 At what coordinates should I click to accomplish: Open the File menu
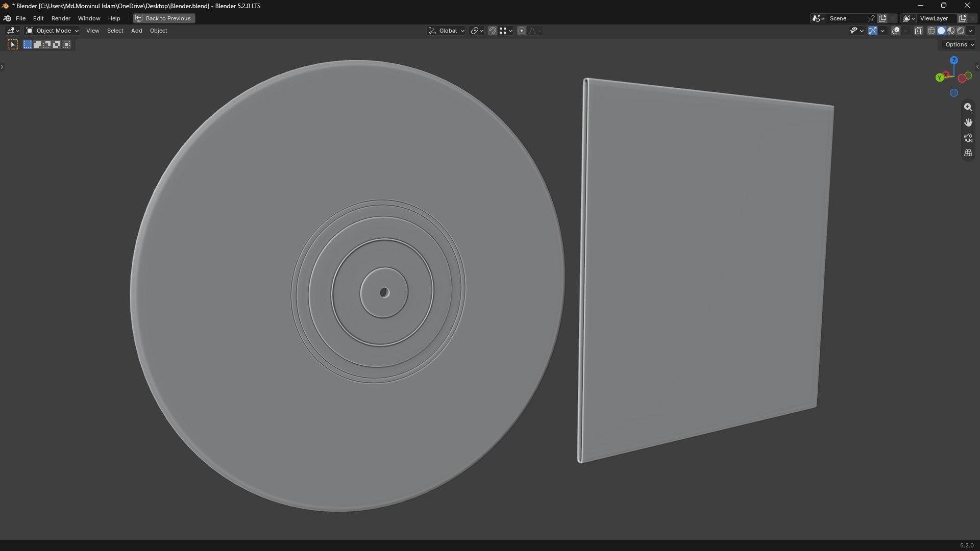point(20,18)
